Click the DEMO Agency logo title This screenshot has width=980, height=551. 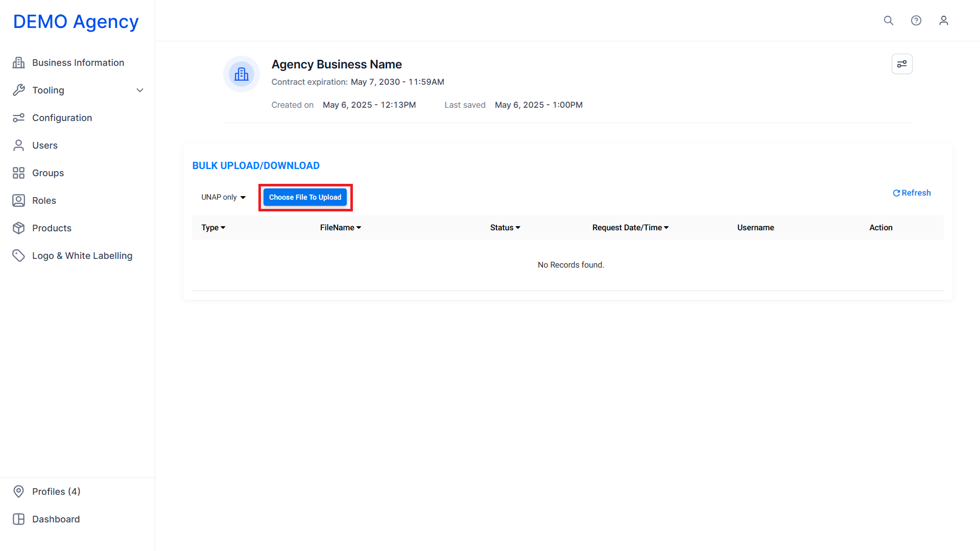point(76,21)
